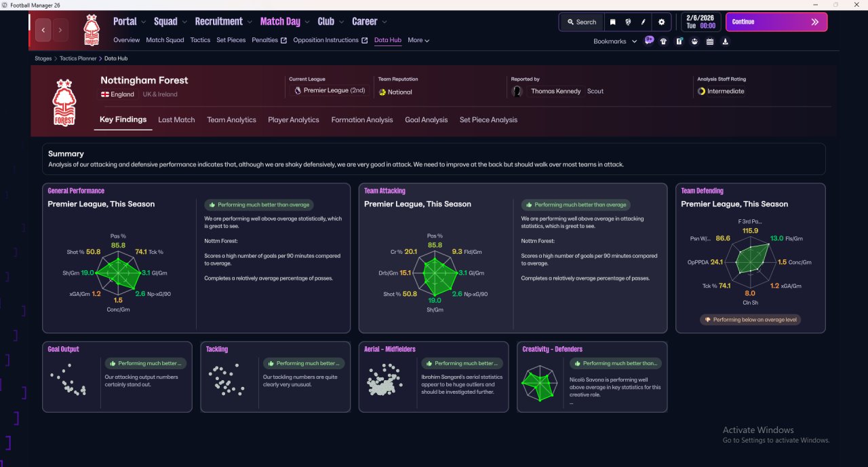Open the globe world icon in top toolbar
The width and height of the screenshot is (868, 467).
point(629,22)
